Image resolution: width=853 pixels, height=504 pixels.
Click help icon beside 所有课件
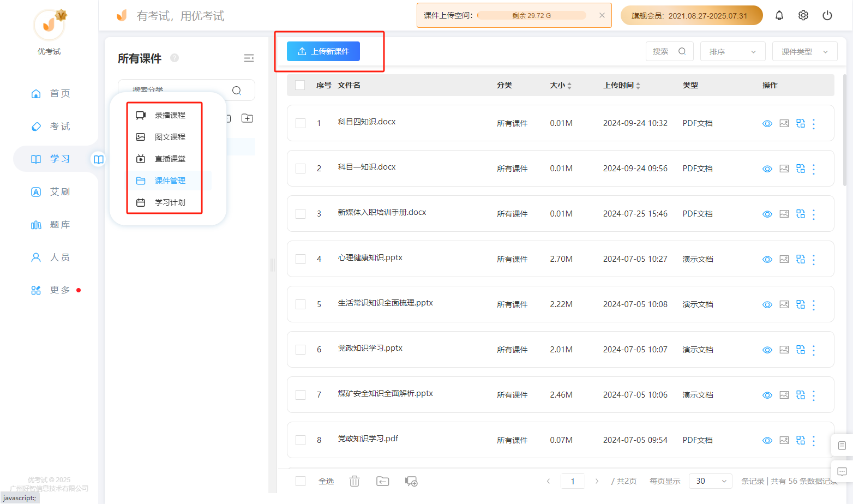pyautogui.click(x=175, y=58)
